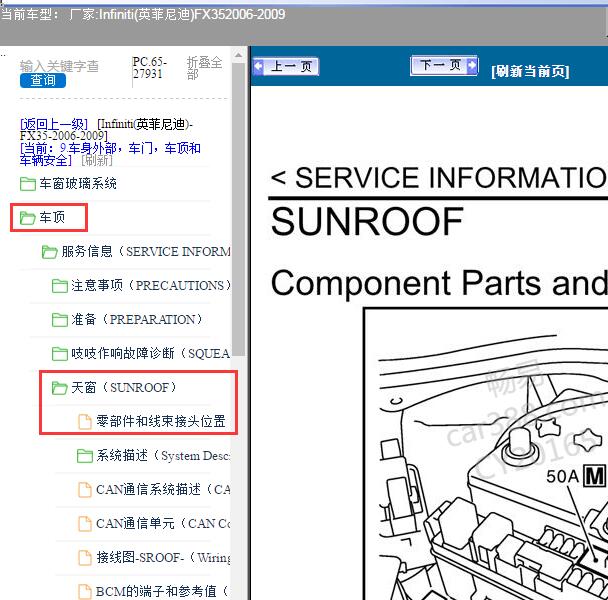Click sidebar scrollbar up arrow
Screen dimensions: 608x600
238,55
